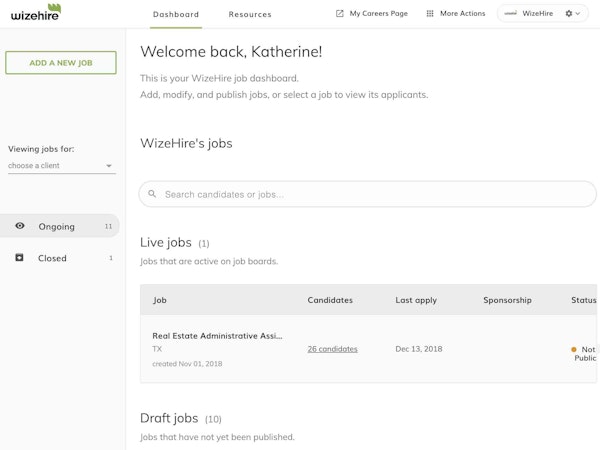Switch to the Resources tab

[250, 15]
